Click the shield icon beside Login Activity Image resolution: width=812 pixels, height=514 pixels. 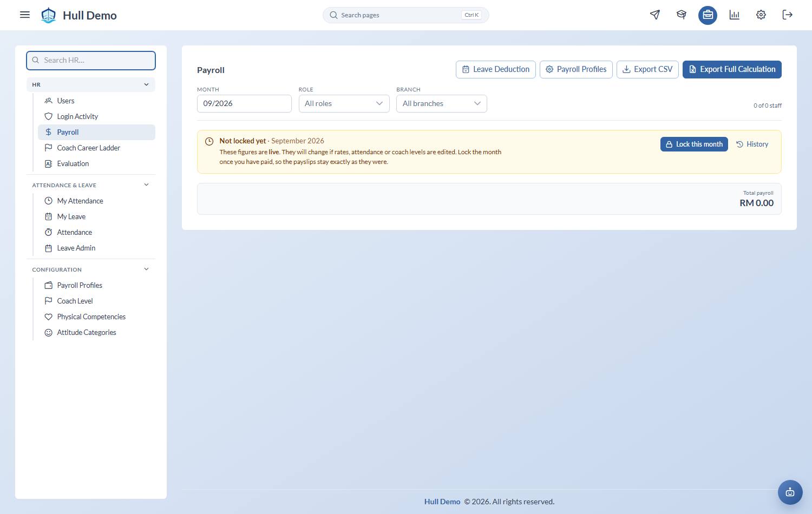tap(48, 116)
